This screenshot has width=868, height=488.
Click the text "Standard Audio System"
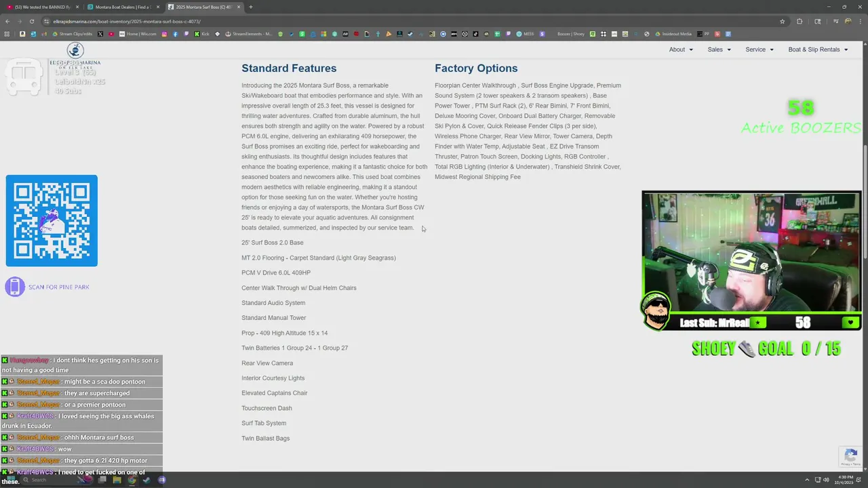273,303
